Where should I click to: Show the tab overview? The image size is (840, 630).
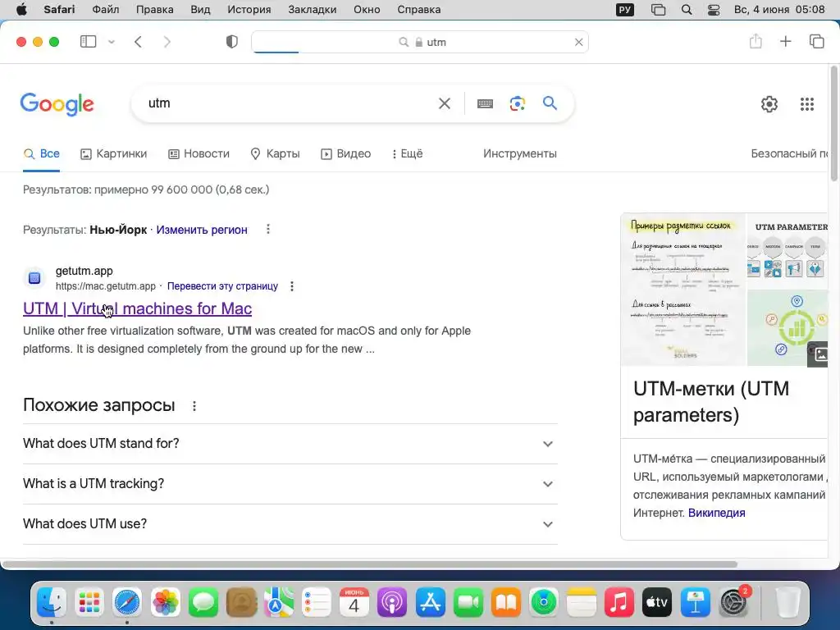pos(816,41)
